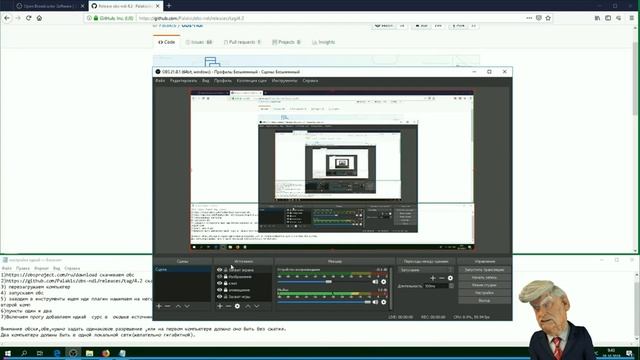Open OBS Справка menu
640x360 pixels.
(x=310, y=81)
